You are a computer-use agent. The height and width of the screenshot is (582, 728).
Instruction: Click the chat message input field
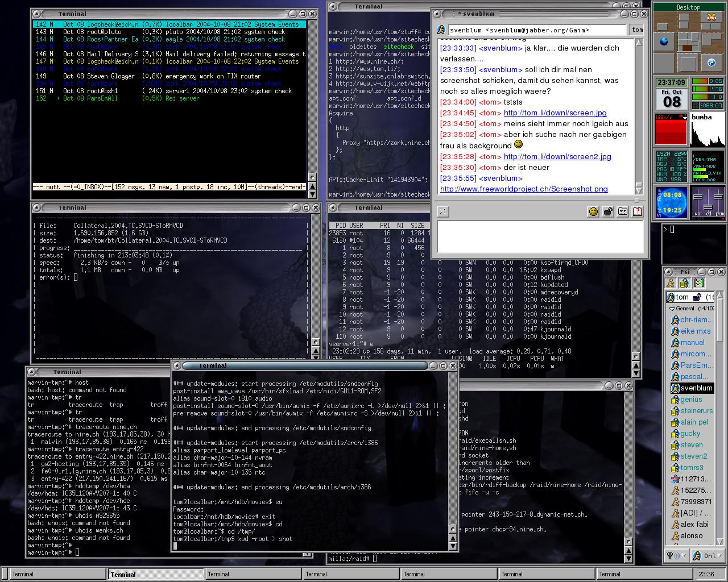pyautogui.click(x=540, y=236)
